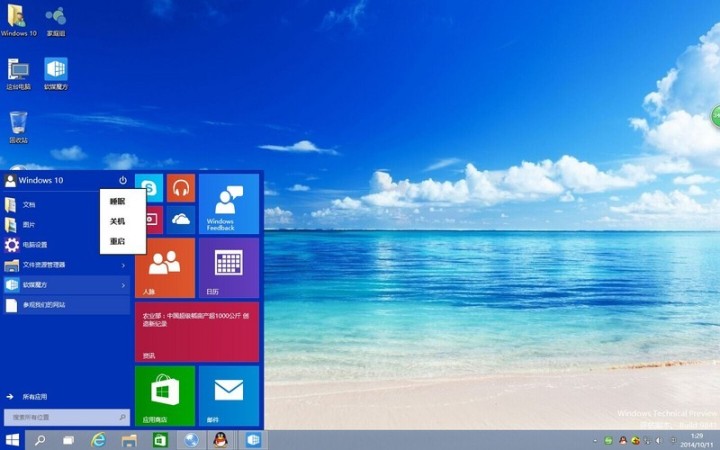Viewport: 720px width, 450px height.
Task: Open the volume speaker tray icon
Action: tap(660, 441)
